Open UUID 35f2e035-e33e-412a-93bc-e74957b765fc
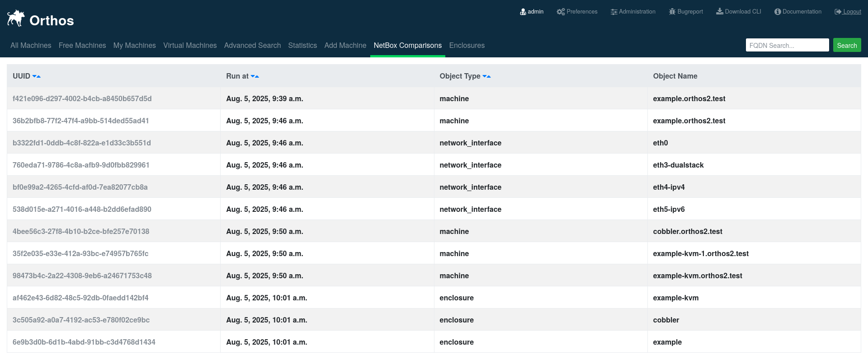868x360 pixels. click(x=80, y=253)
